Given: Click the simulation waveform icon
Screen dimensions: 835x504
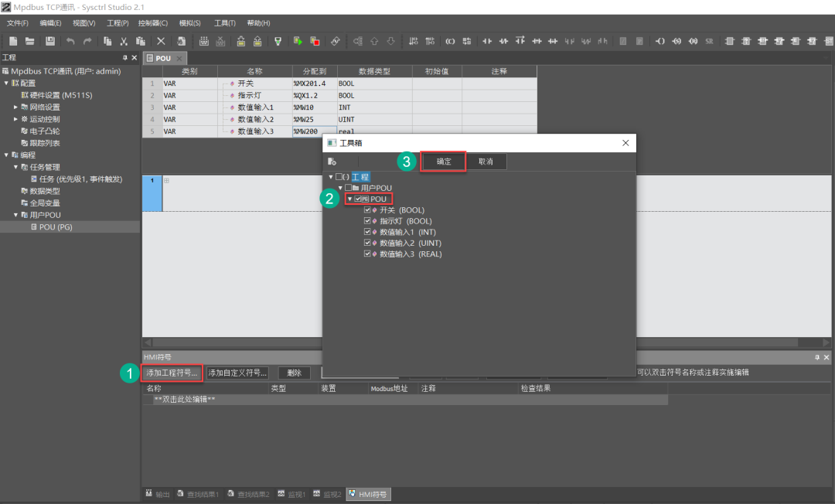Looking at the screenshot, I should tap(335, 41).
